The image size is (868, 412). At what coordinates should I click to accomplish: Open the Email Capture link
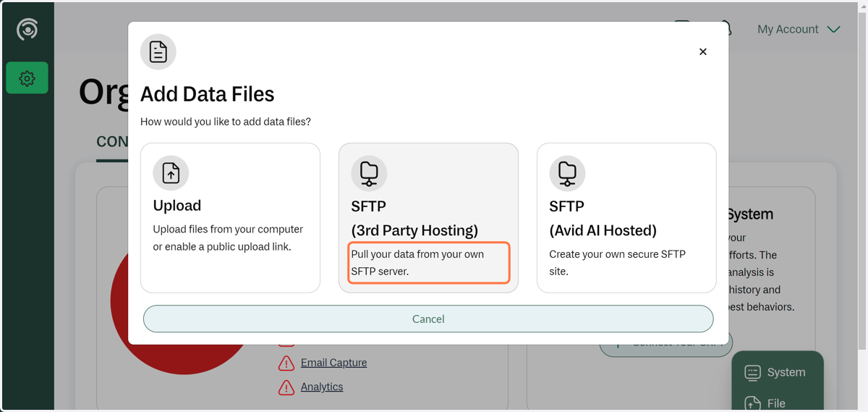pyautogui.click(x=333, y=363)
